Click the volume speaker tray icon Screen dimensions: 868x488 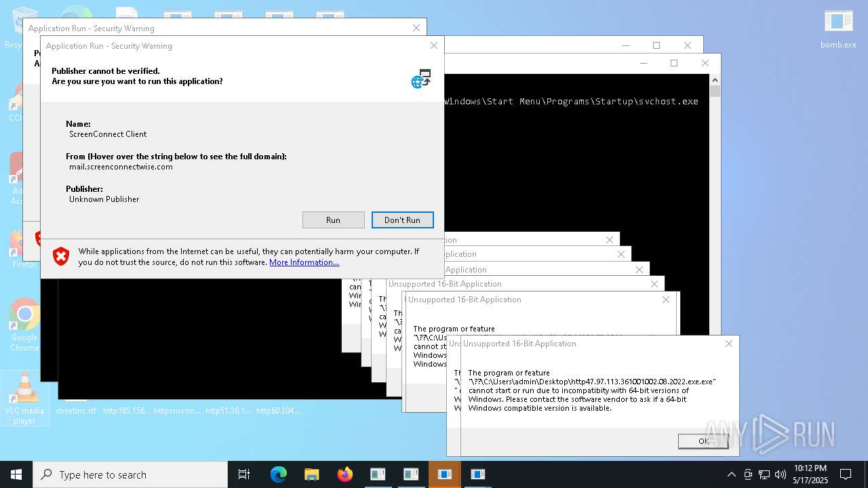coord(781,474)
